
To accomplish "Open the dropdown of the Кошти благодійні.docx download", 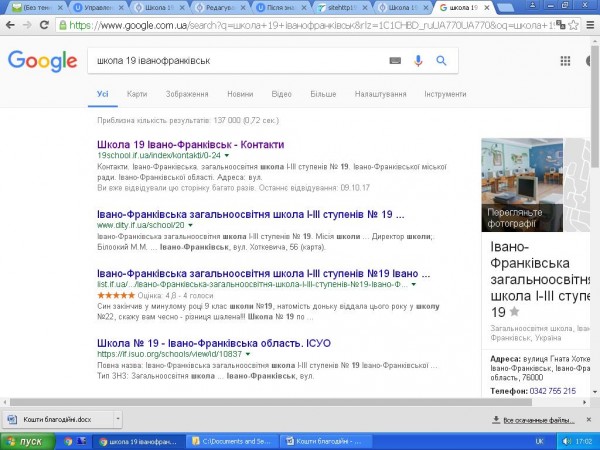I will (118, 419).
